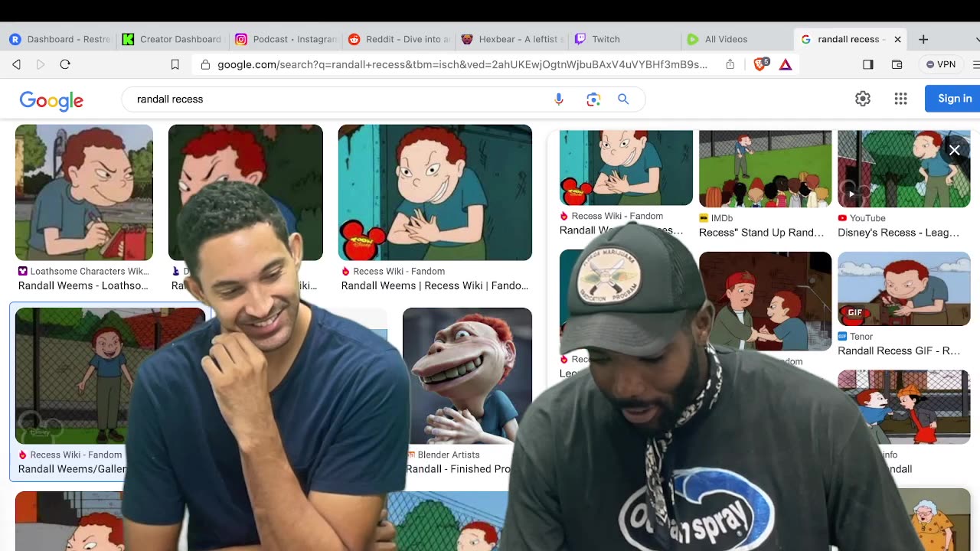Screen dimensions: 980x551
Task: Open Randall writing in notebook thumbnail
Action: 84,192
